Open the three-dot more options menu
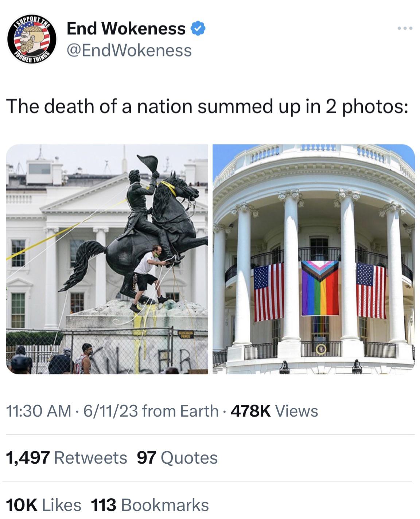 coord(405,28)
